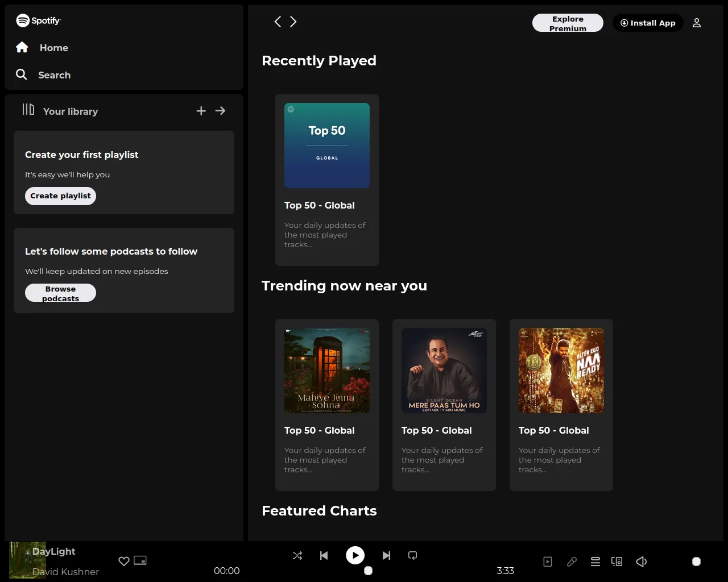Toggle shuffle playback

[297, 556]
